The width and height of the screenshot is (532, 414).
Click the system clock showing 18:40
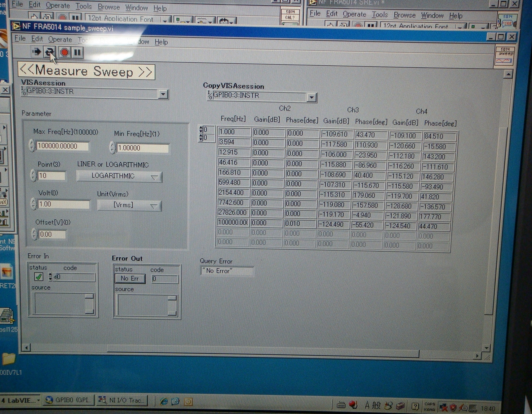click(488, 409)
